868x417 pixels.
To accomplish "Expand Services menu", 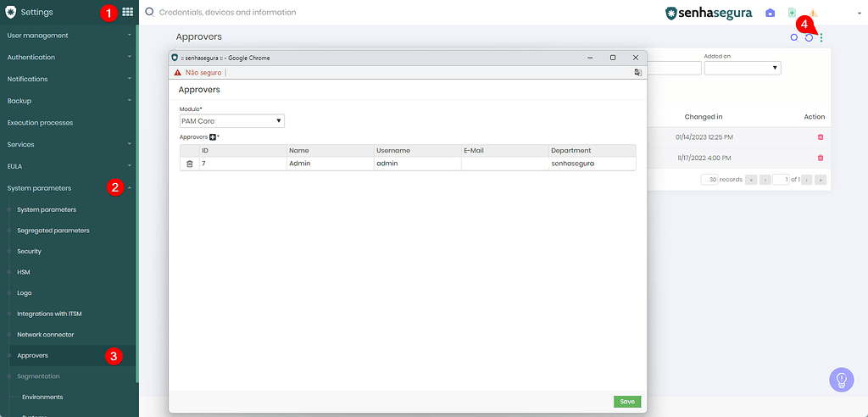I will [68, 144].
